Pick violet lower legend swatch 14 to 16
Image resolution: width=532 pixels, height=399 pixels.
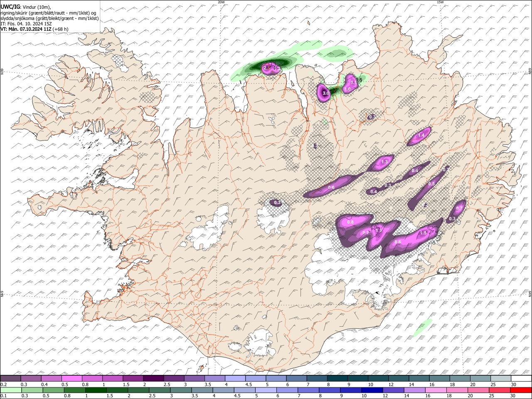pos(414,390)
